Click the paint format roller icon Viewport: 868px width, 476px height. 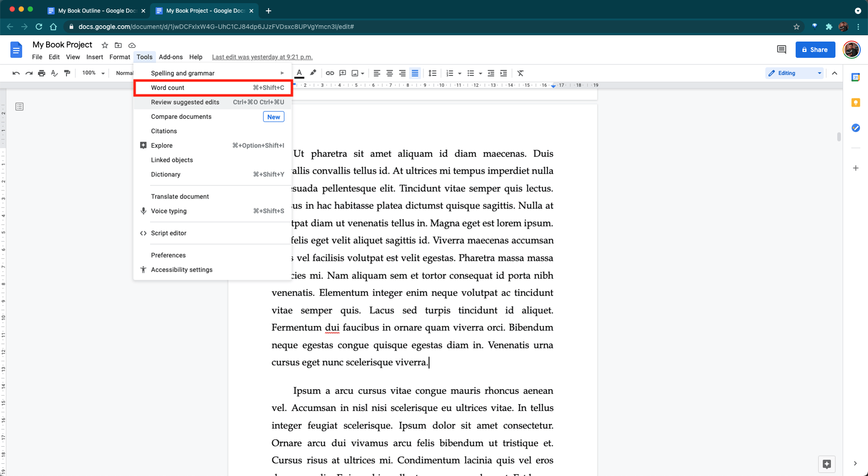pyautogui.click(x=67, y=73)
